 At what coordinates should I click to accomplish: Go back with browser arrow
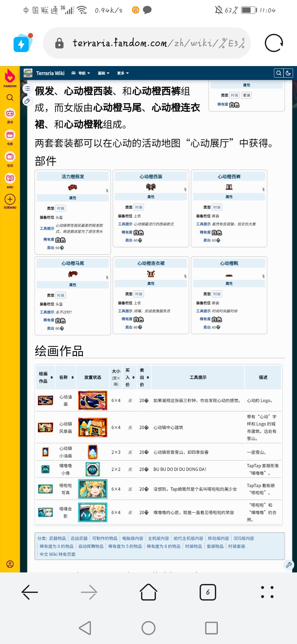coord(30,592)
